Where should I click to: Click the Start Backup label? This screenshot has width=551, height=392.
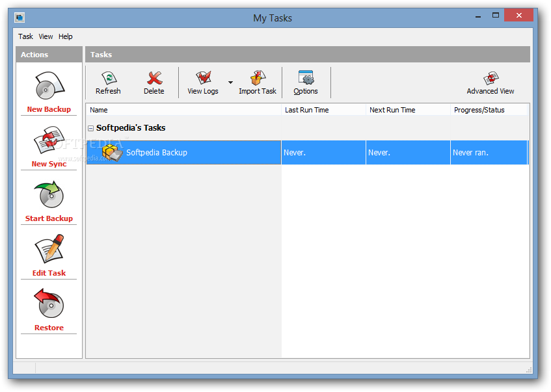pos(49,218)
